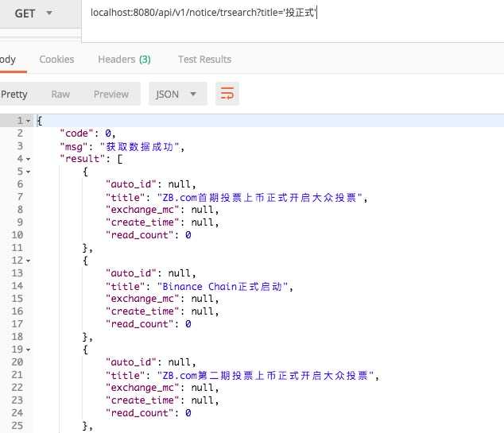
Task: Switch to the Cookies tab
Action: pyautogui.click(x=56, y=60)
